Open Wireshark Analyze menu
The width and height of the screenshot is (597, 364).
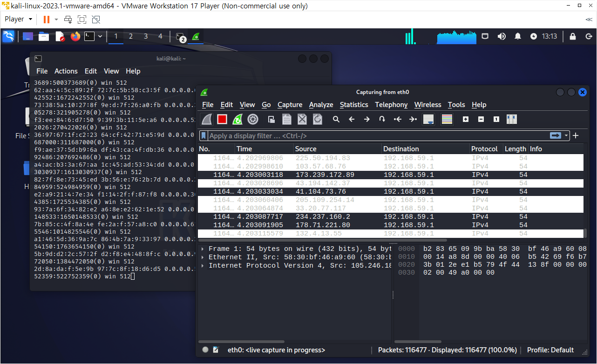tap(321, 105)
